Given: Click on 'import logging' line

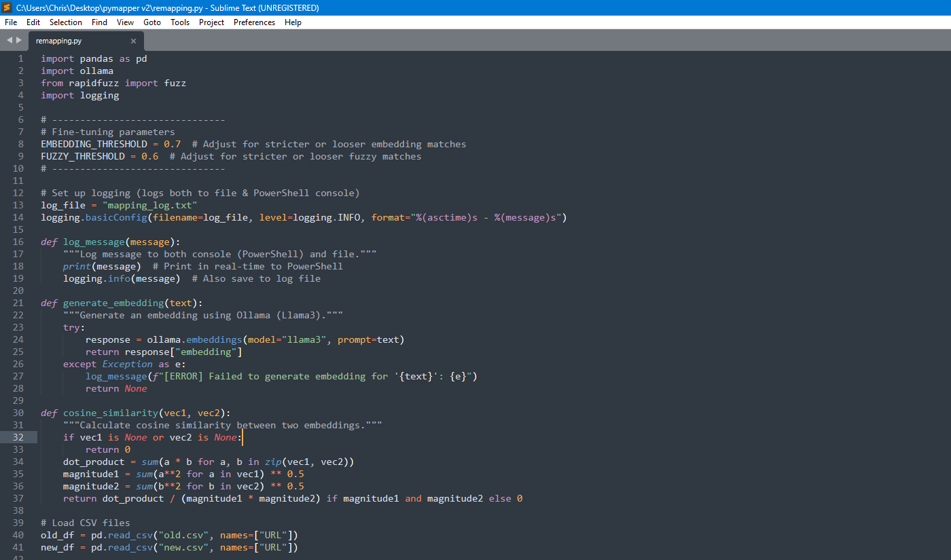Looking at the screenshot, I should (79, 95).
